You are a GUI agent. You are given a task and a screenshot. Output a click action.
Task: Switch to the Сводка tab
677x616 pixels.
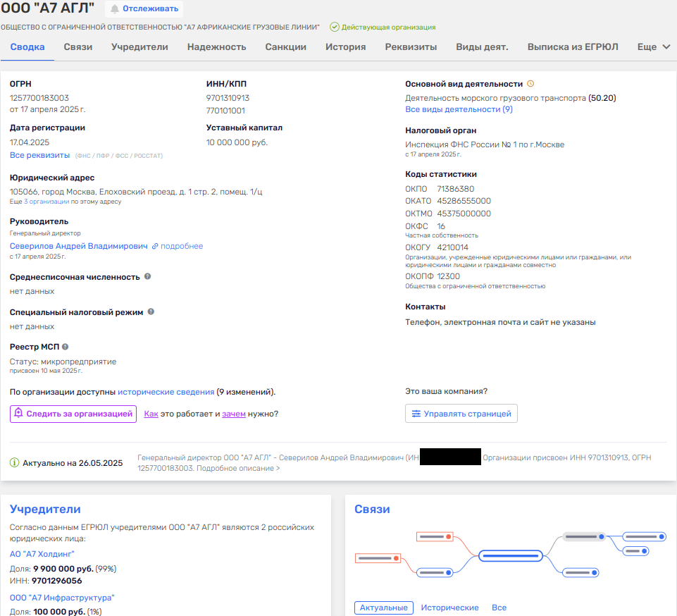click(27, 47)
